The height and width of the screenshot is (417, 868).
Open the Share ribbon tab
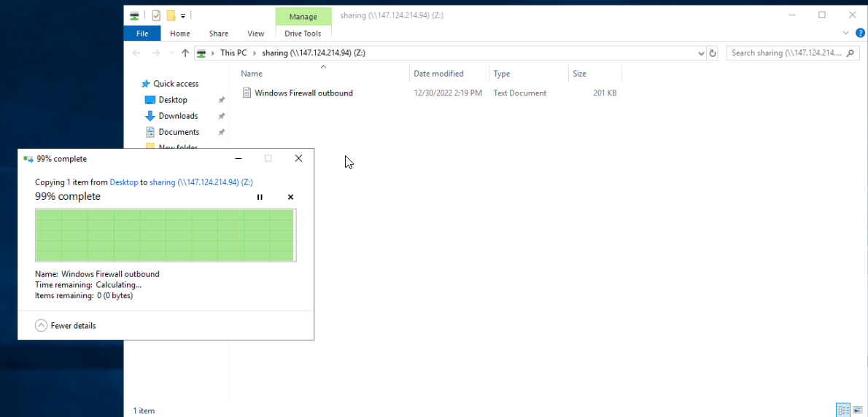[218, 34]
